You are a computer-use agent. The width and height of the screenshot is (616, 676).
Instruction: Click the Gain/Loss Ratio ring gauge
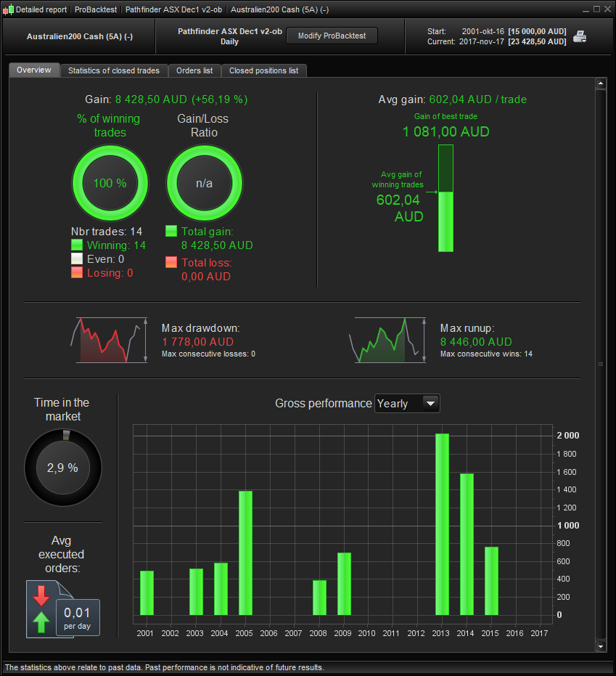click(x=204, y=183)
